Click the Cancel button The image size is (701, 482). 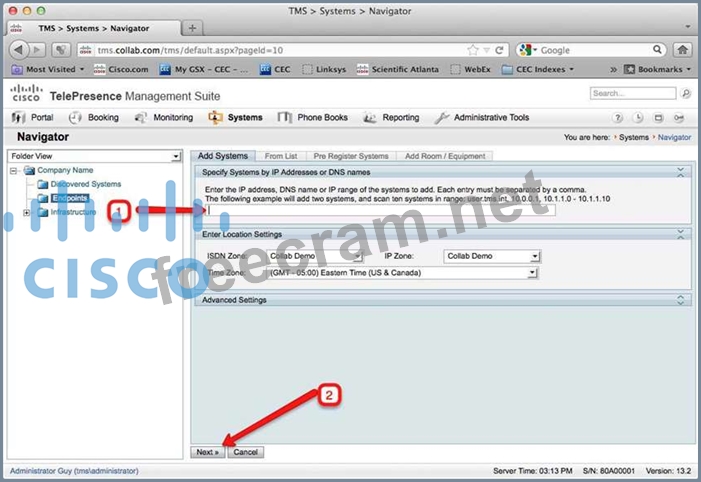(246, 452)
